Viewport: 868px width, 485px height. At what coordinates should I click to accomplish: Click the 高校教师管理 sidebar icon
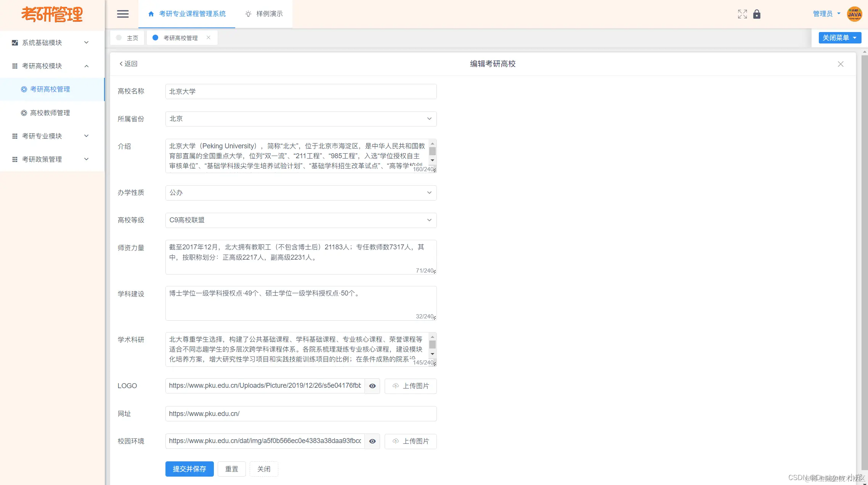pyautogui.click(x=24, y=113)
